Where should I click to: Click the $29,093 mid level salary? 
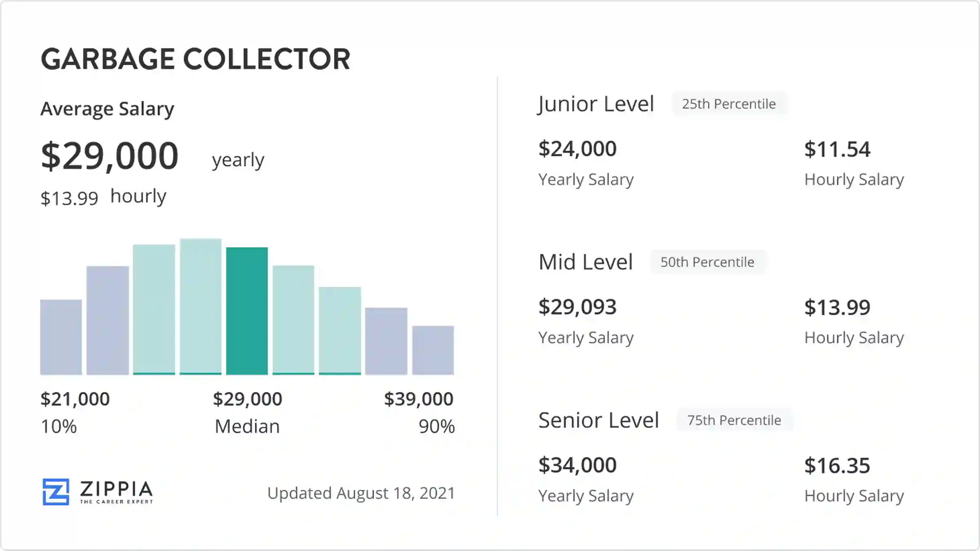[x=577, y=307]
